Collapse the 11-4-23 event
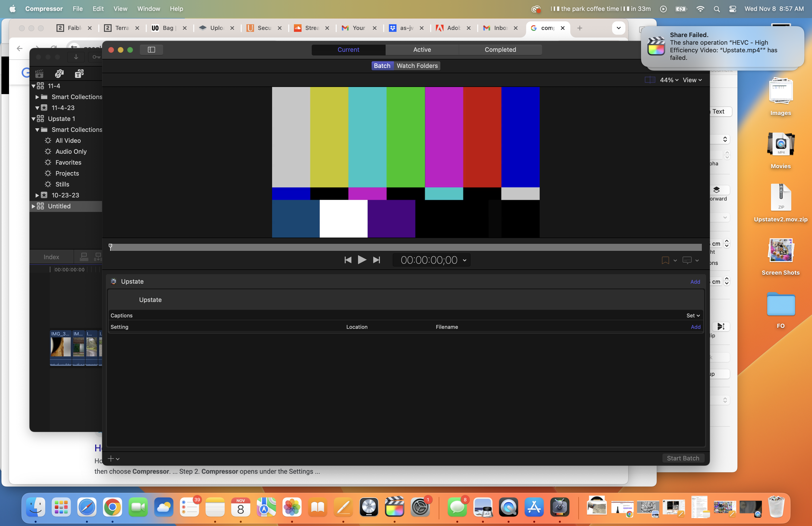The height and width of the screenshot is (526, 812). [x=37, y=108]
